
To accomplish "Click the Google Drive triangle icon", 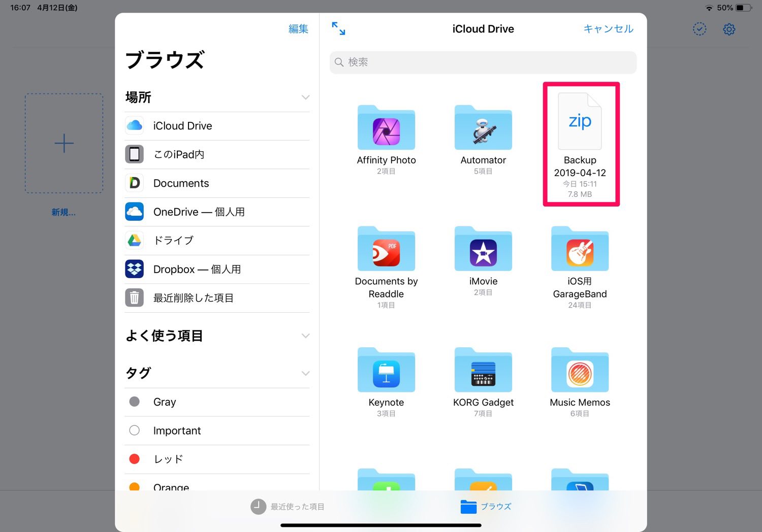I will coord(135,240).
